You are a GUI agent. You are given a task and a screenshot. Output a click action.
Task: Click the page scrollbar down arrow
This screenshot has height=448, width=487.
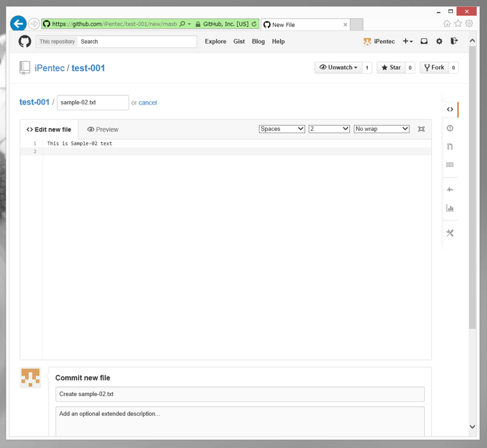pyautogui.click(x=472, y=427)
